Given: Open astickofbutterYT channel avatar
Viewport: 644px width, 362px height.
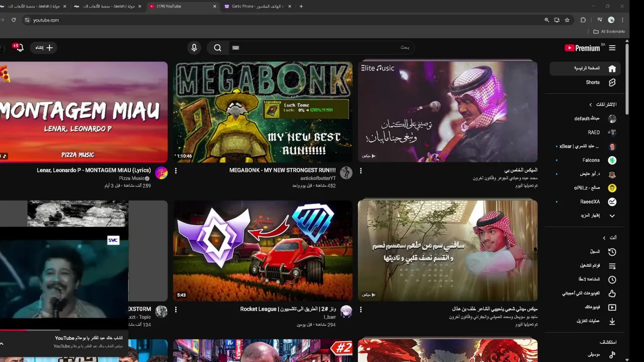Looking at the screenshot, I should [x=346, y=173].
